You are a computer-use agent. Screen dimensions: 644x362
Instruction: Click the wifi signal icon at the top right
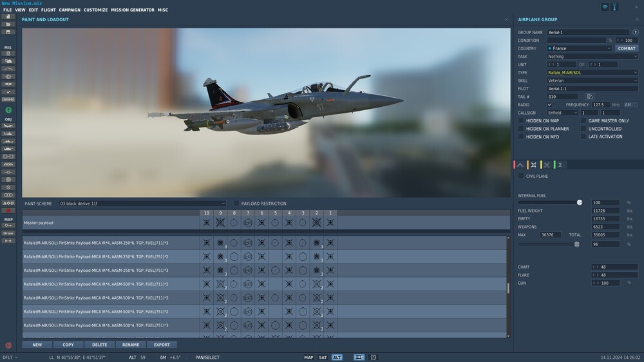(x=605, y=7)
